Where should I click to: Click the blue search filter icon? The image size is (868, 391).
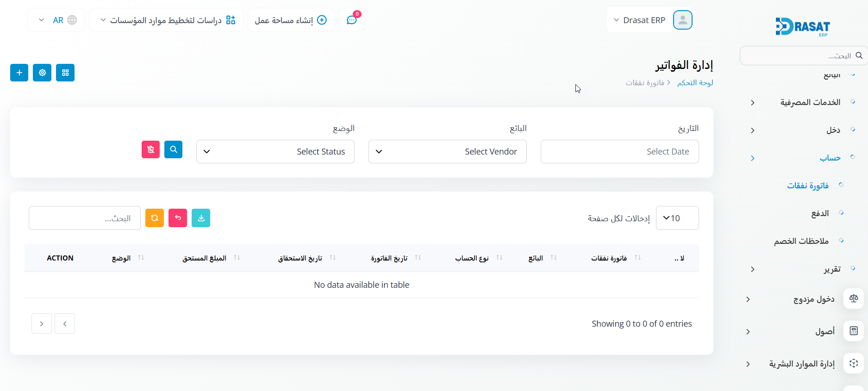click(x=173, y=149)
